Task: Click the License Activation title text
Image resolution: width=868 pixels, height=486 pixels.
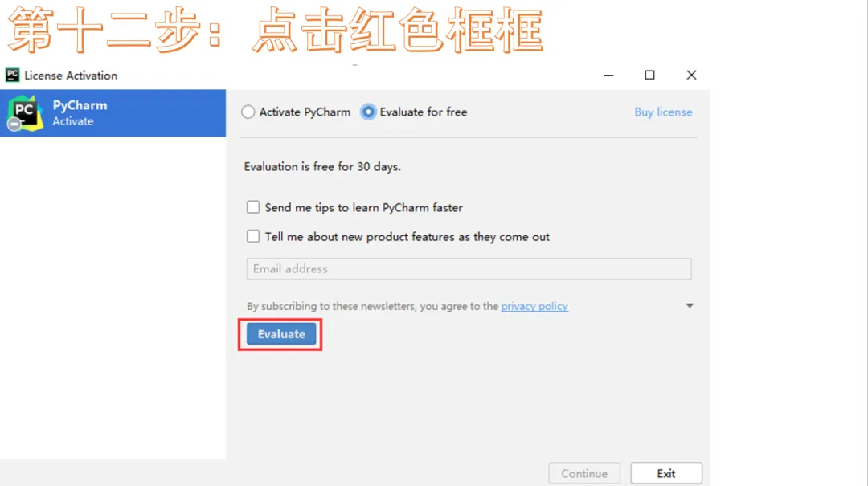Action: coord(71,76)
